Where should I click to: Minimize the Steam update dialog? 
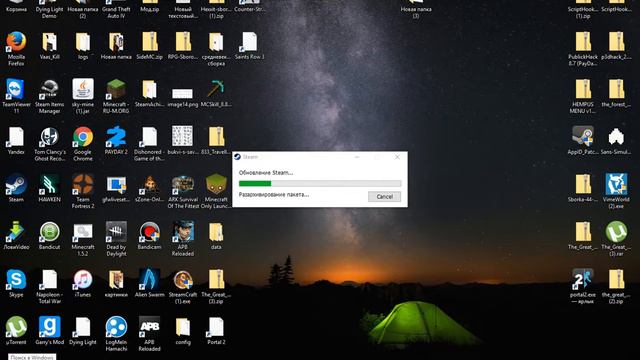coord(357,157)
